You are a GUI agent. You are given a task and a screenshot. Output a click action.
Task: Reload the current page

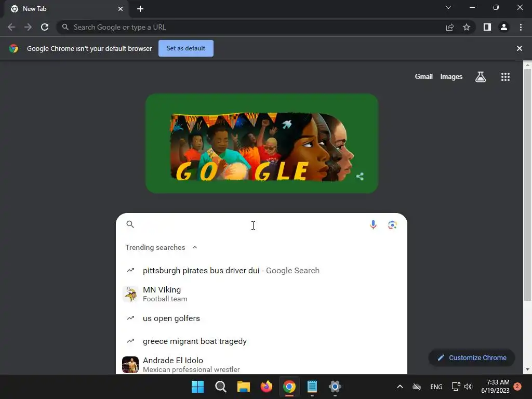coord(45,27)
